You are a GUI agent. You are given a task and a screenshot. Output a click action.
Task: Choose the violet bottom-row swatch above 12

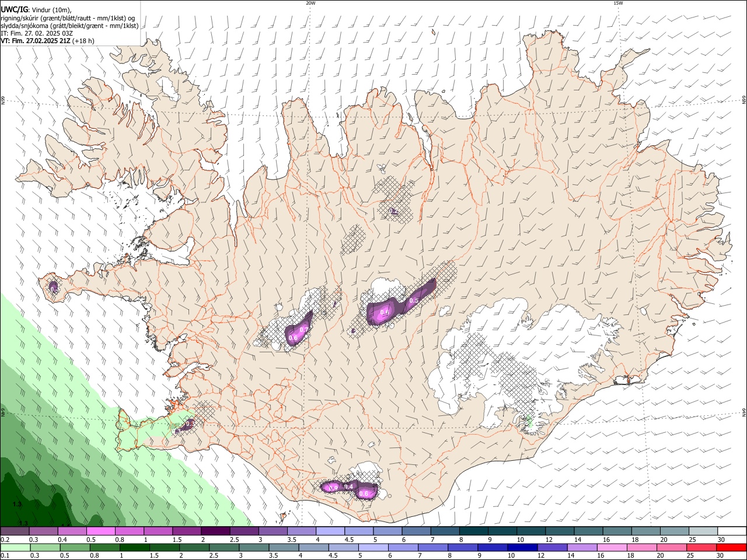click(x=551, y=547)
